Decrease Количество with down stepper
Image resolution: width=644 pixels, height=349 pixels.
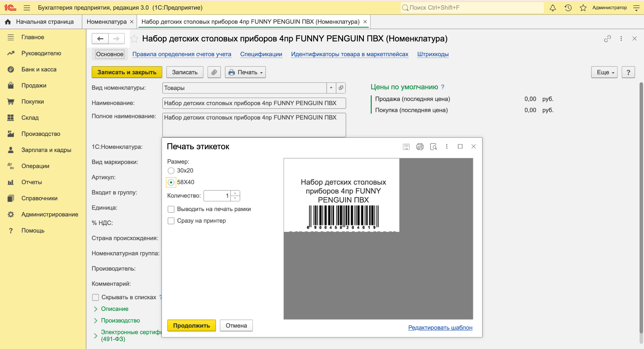pyautogui.click(x=235, y=198)
